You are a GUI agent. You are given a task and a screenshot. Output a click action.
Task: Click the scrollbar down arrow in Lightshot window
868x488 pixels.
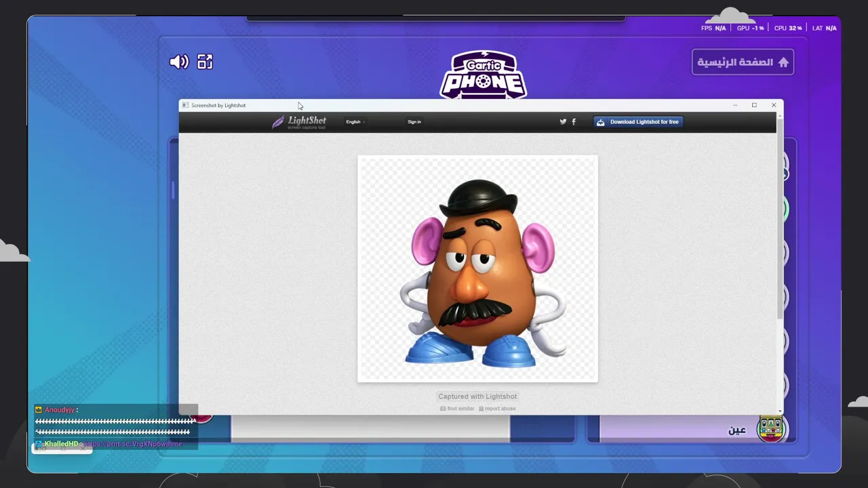tap(780, 411)
